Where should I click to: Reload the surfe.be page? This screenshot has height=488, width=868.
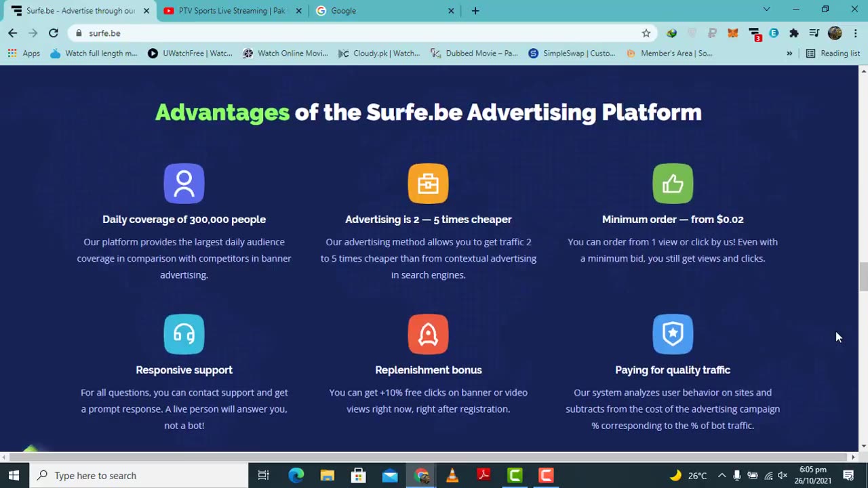pos(53,33)
